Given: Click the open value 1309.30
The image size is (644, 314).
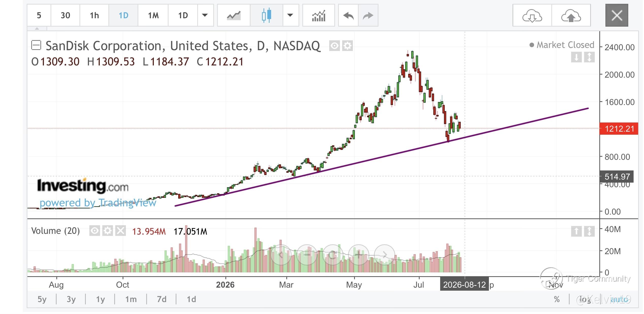Looking at the screenshot, I should pos(60,62).
